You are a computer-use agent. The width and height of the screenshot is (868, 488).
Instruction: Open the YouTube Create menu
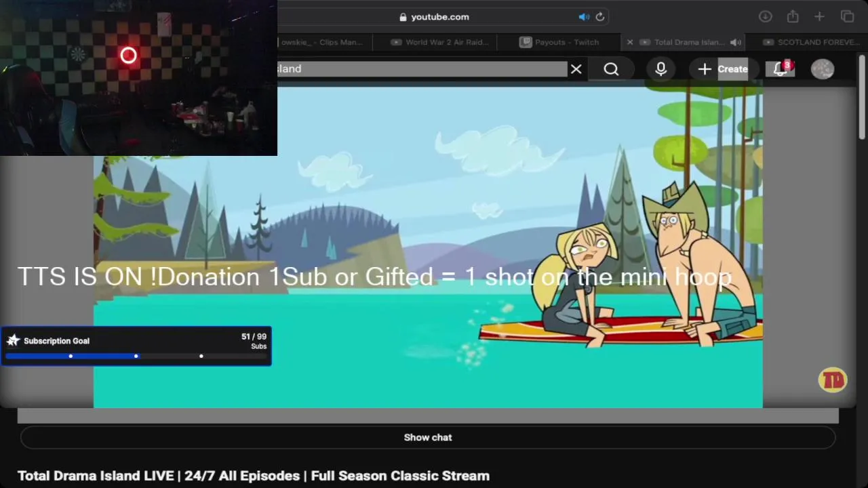pos(723,69)
